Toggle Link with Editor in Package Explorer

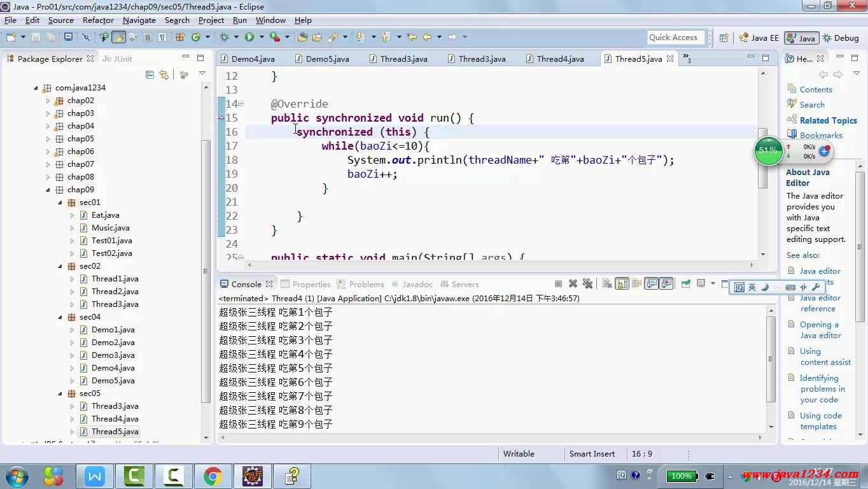164,74
